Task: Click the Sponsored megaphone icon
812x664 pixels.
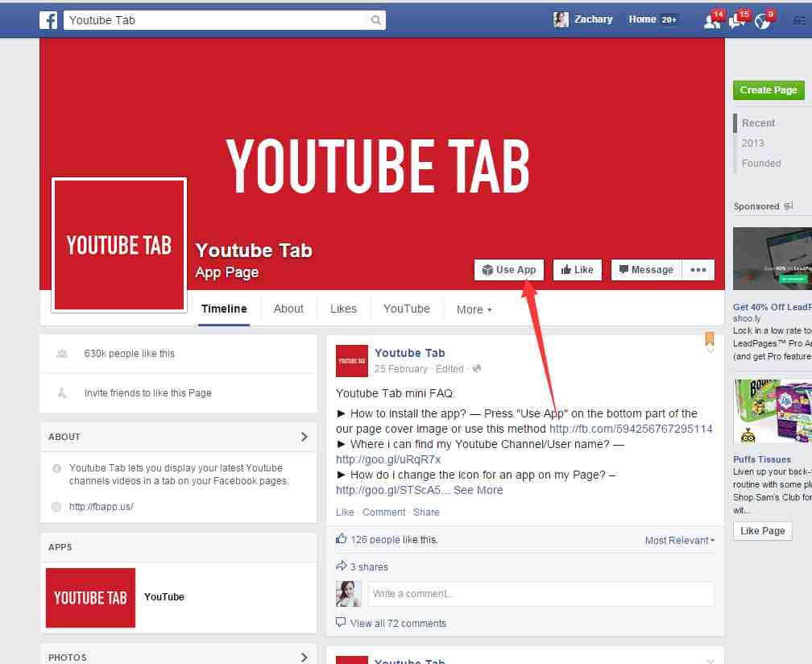Action: click(788, 206)
